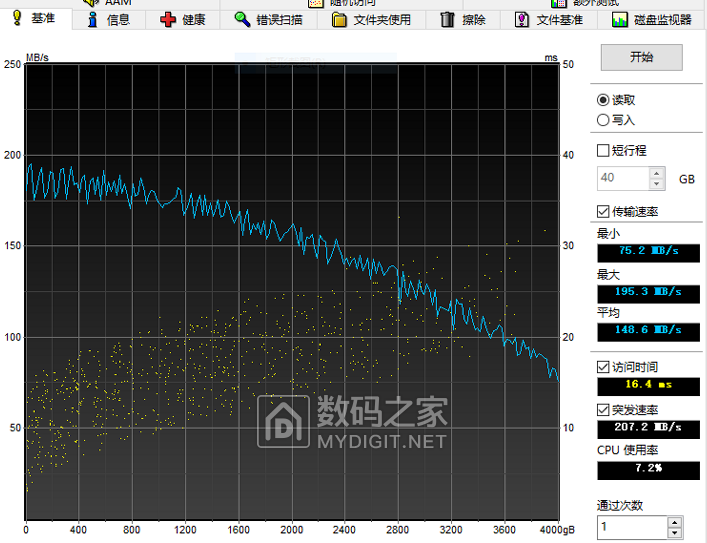
Task: Open the 健康 tab via its red cross icon
Action: pos(168,20)
